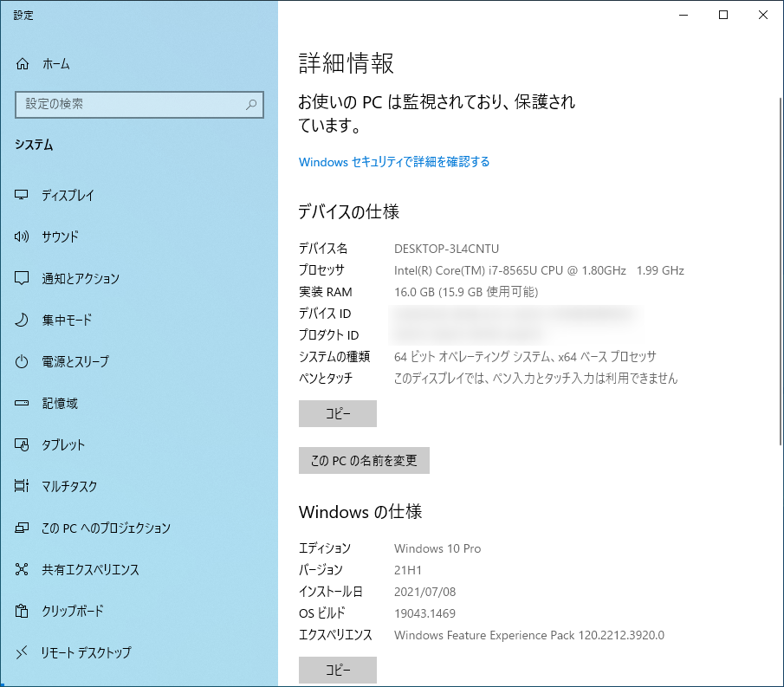Close the 設定 window
Screen dimensions: 784x687
[x=763, y=15]
